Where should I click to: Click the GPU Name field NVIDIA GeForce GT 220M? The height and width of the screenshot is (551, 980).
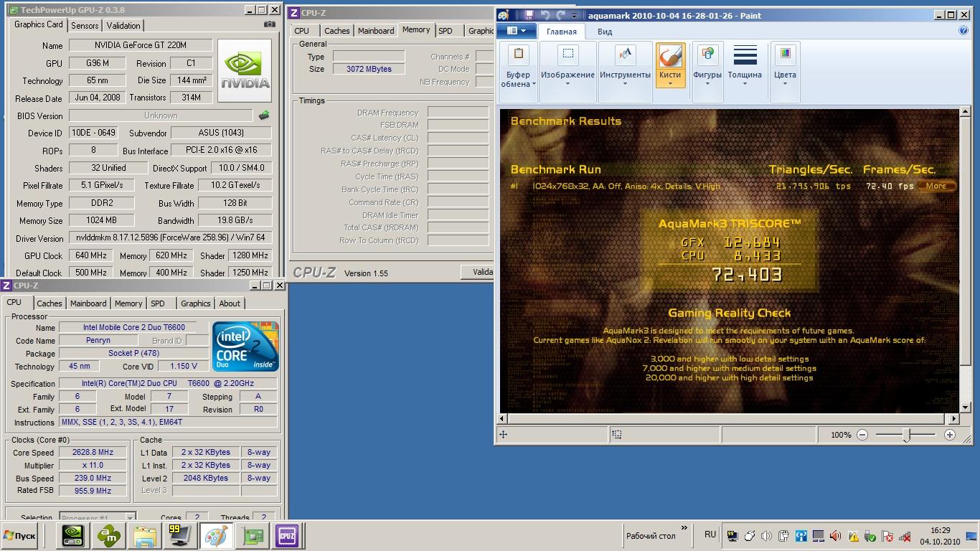click(x=140, y=45)
